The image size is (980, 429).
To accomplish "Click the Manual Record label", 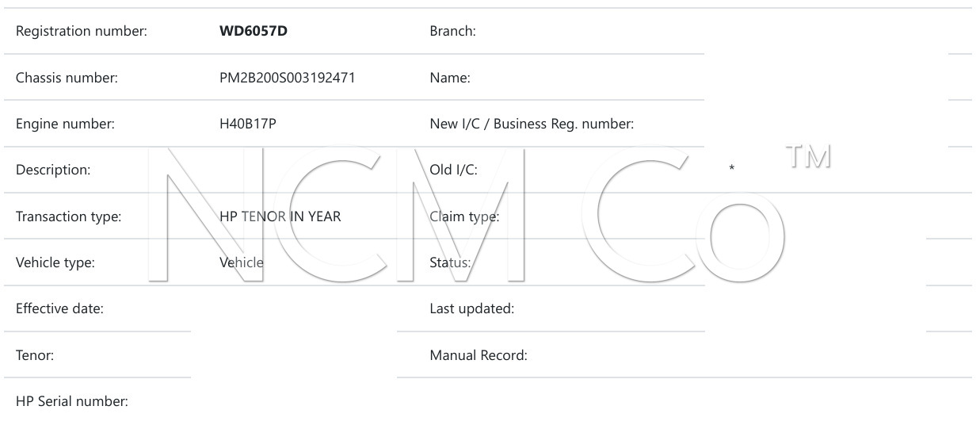I will coord(478,355).
